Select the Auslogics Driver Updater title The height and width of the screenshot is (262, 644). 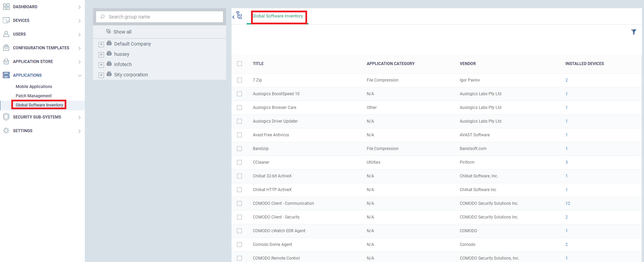275,121
